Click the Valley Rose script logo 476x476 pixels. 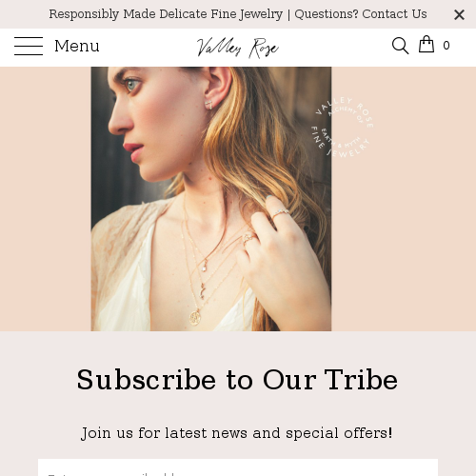pos(238,48)
